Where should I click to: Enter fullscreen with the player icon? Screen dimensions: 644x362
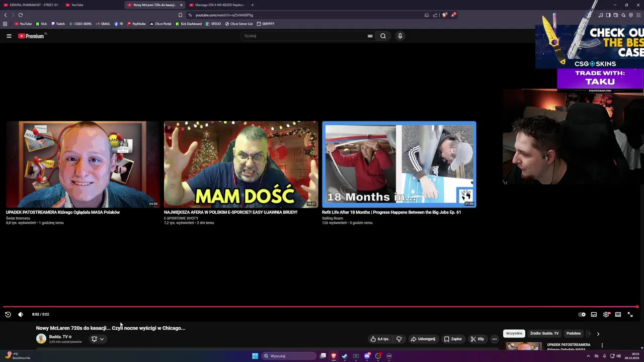630,314
